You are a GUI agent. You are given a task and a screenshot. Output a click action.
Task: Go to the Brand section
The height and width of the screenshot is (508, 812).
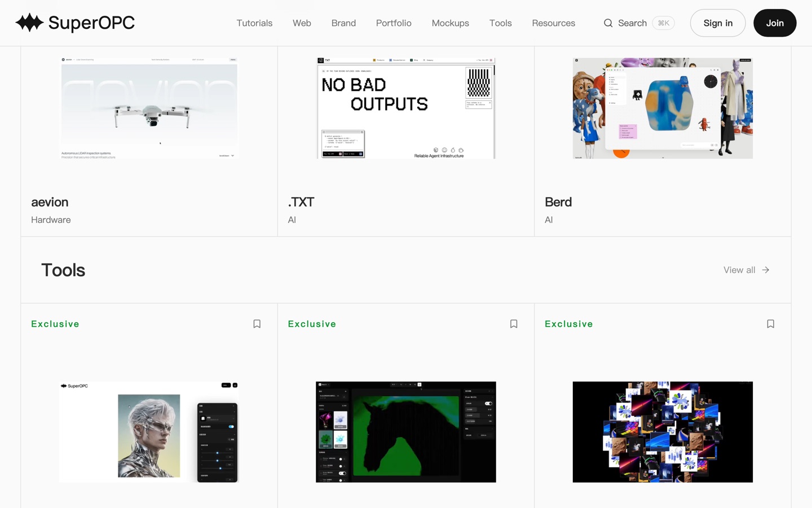click(x=343, y=23)
